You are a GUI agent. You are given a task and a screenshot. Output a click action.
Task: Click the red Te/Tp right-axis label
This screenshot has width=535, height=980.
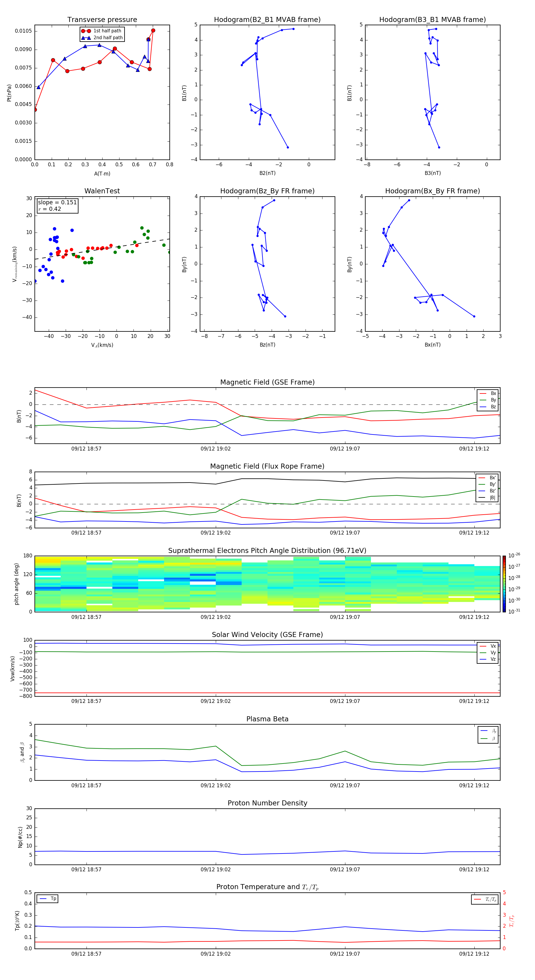[512, 921]
